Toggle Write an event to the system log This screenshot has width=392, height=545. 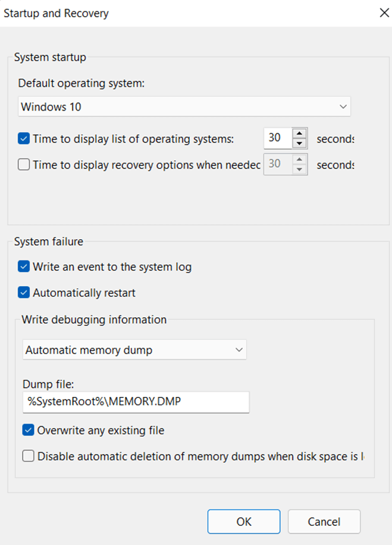coord(24,267)
